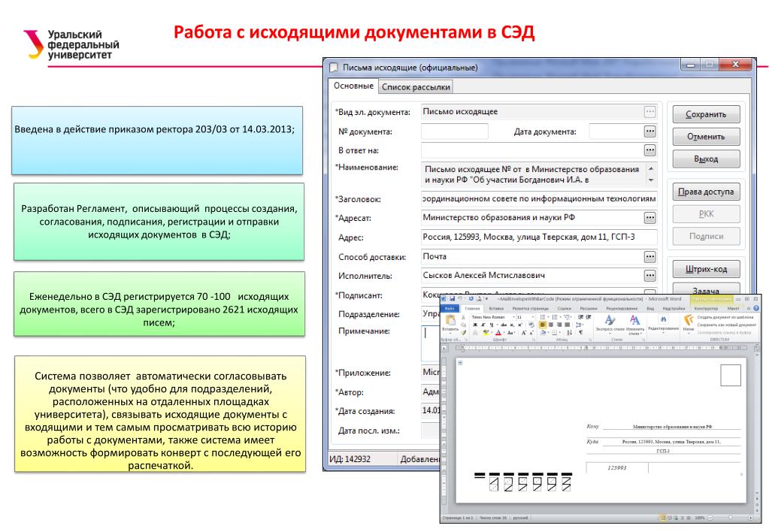Viewport: 769px width, 532px height.
Task: Open ellipsis for Способ доставки field
Action: (649, 256)
